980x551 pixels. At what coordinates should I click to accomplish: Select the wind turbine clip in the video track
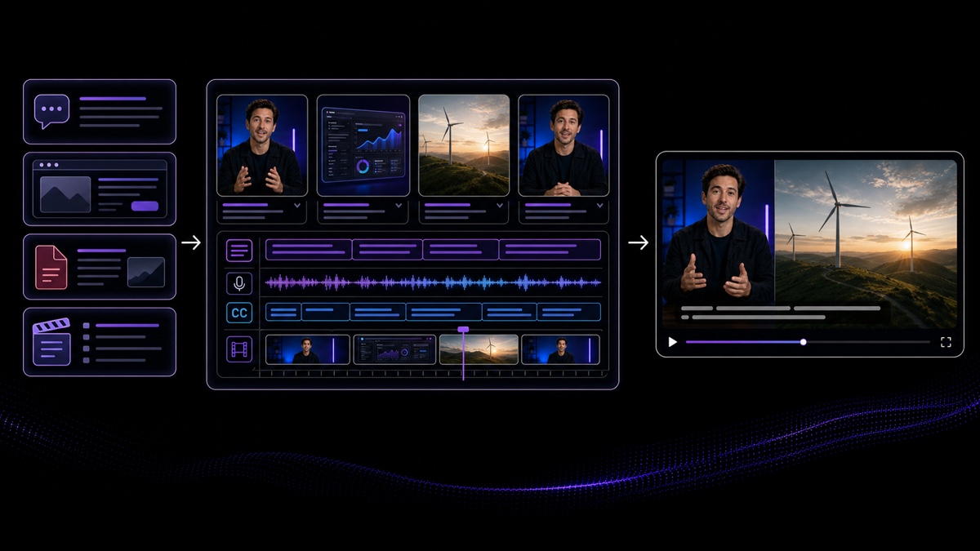[x=479, y=349]
